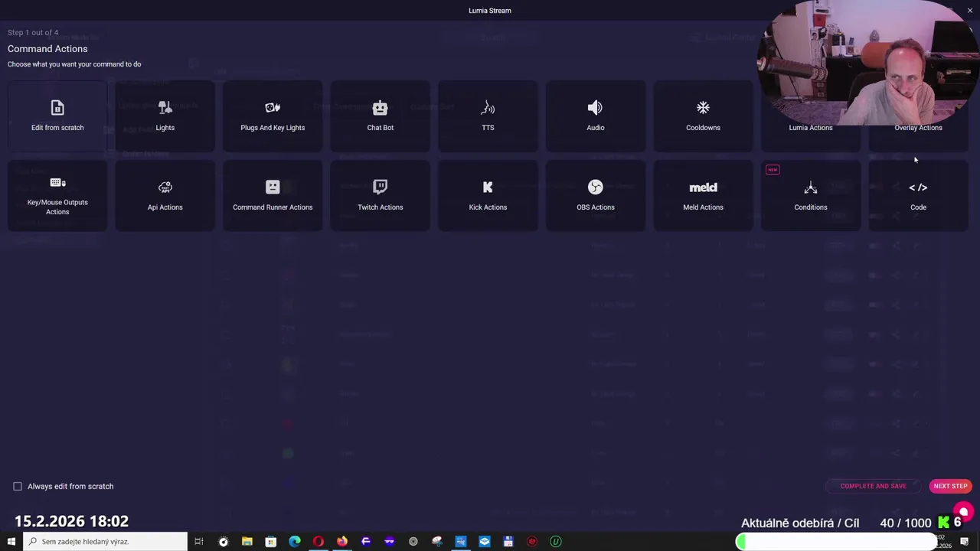
Task: Choose Meld Actions card
Action: [703, 196]
